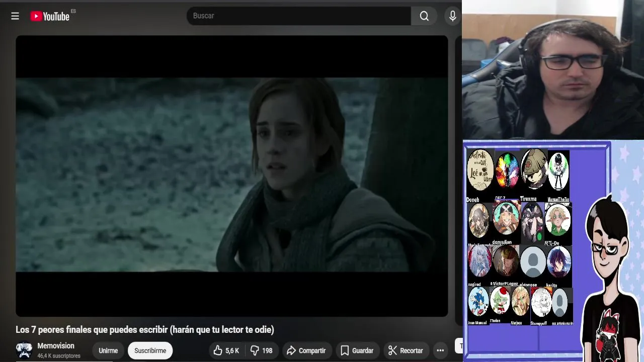Click the Harry Potter video player frame
The width and height of the screenshot is (644, 362).
(232, 175)
